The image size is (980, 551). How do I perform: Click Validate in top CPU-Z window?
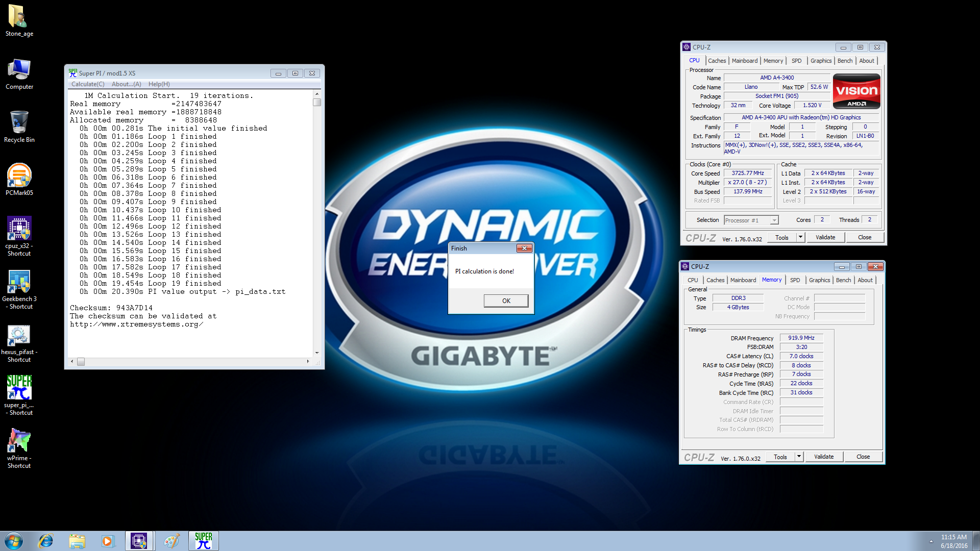(x=825, y=237)
